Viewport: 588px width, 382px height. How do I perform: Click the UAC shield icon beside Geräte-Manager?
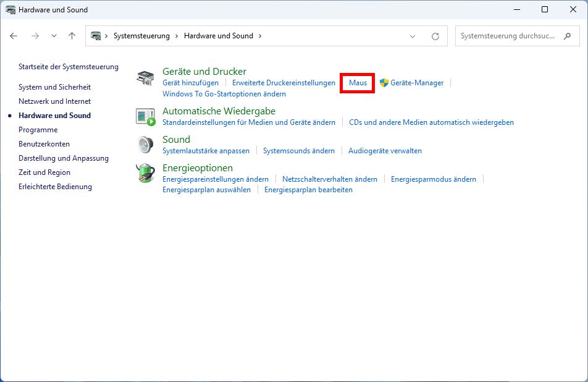tap(385, 82)
